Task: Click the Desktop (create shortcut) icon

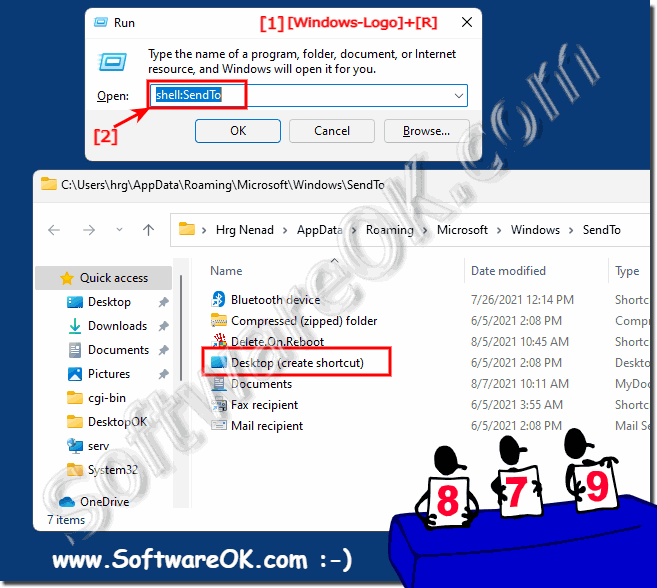Action: 218,362
